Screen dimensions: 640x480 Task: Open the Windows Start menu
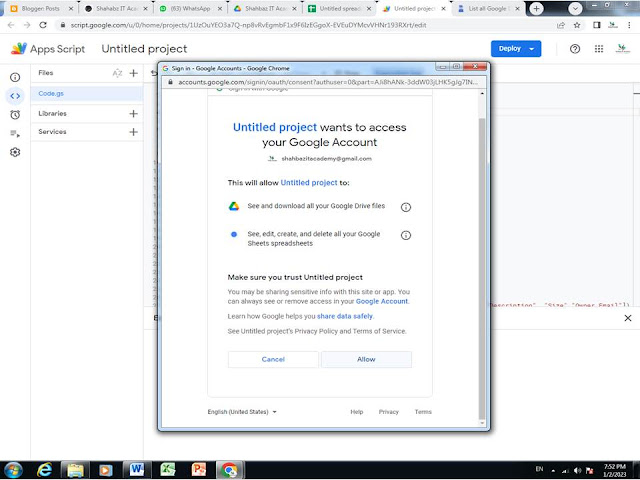coord(13,470)
